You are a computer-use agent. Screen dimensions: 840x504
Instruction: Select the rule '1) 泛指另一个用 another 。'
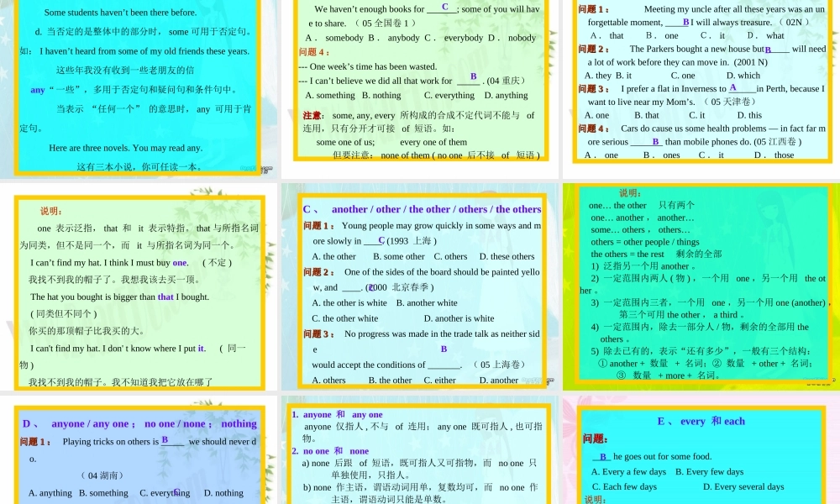pyautogui.click(x=643, y=266)
